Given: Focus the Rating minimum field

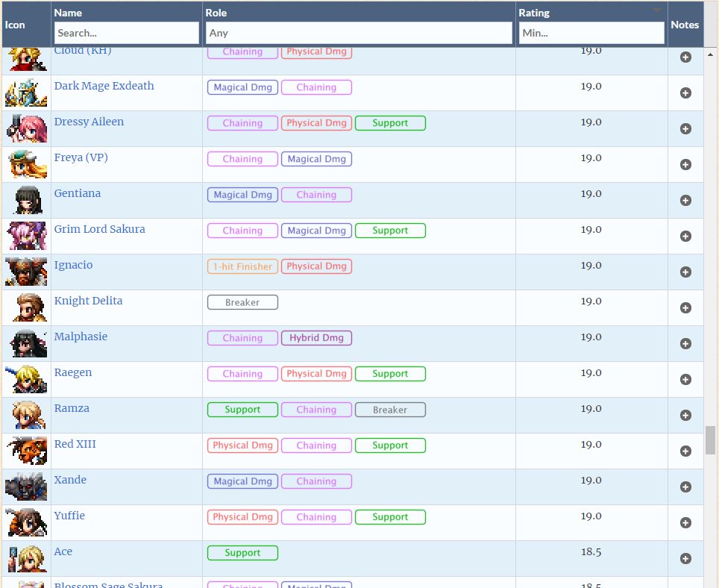Looking at the screenshot, I should point(591,33).
